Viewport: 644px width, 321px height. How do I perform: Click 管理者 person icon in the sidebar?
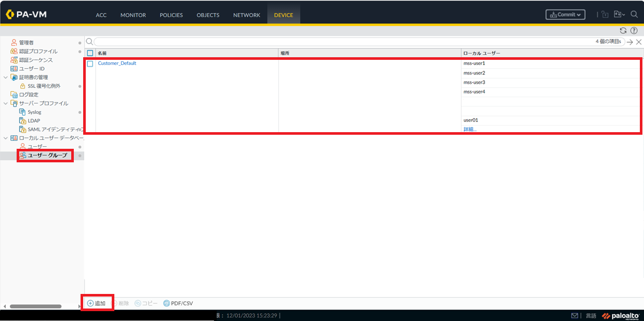(x=14, y=43)
